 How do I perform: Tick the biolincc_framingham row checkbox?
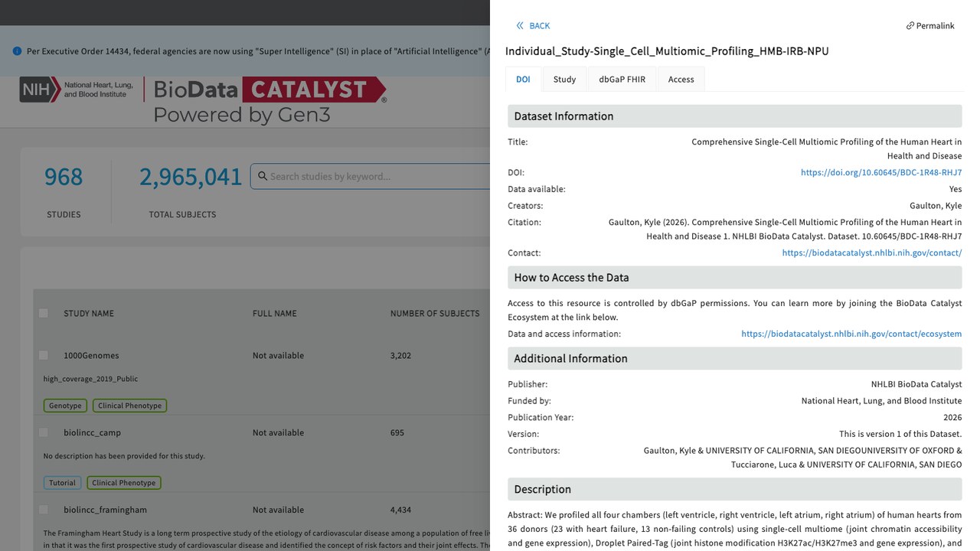(x=44, y=510)
